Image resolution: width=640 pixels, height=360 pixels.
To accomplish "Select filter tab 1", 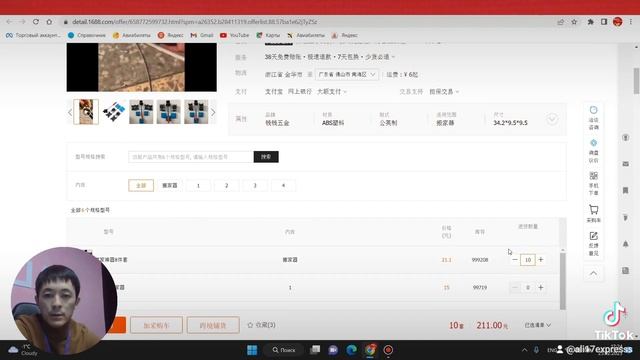I will tap(198, 185).
